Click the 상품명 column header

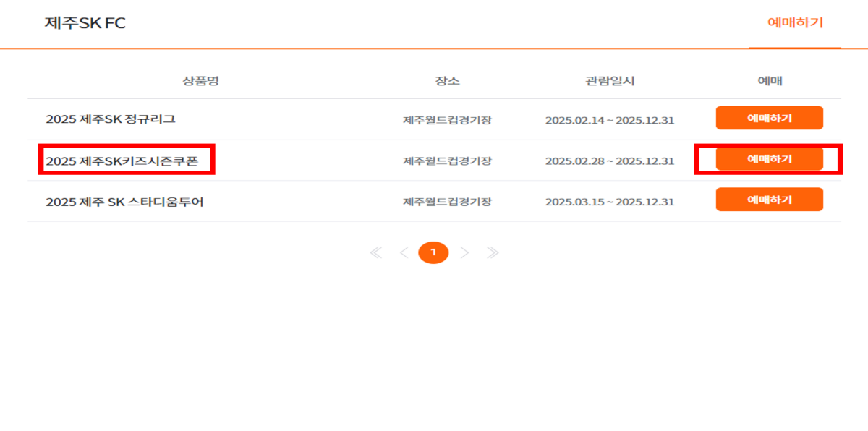click(200, 81)
